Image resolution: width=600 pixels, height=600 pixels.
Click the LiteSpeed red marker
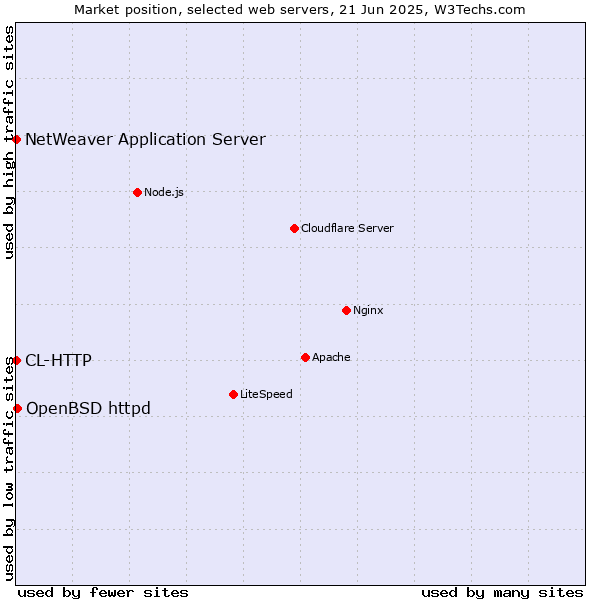point(233,395)
